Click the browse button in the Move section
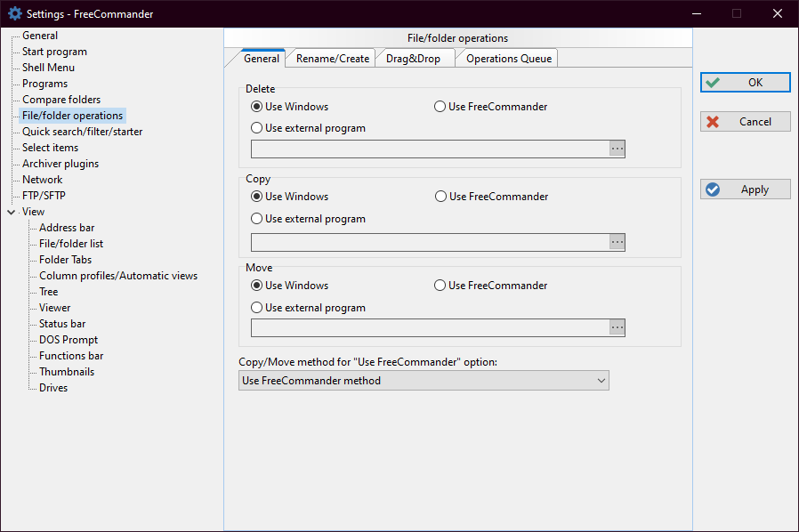Screen dimensions: 799x532 [x=617, y=327]
